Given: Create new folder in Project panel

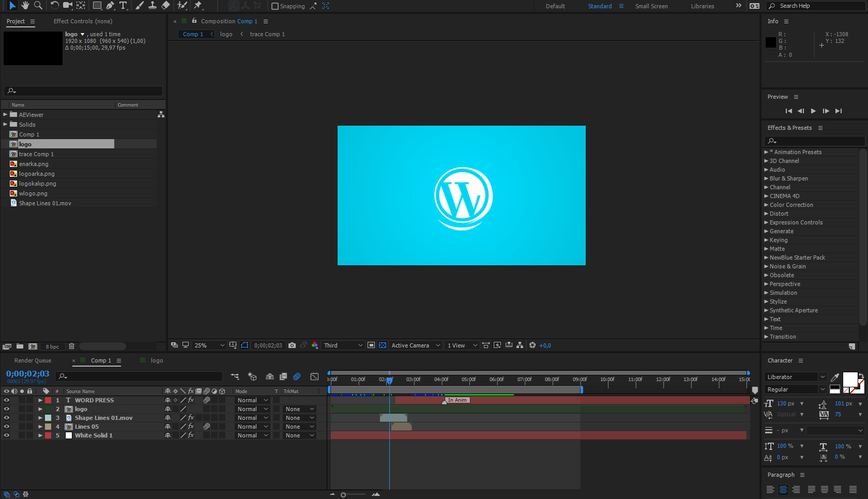Looking at the screenshot, I should click(x=20, y=346).
